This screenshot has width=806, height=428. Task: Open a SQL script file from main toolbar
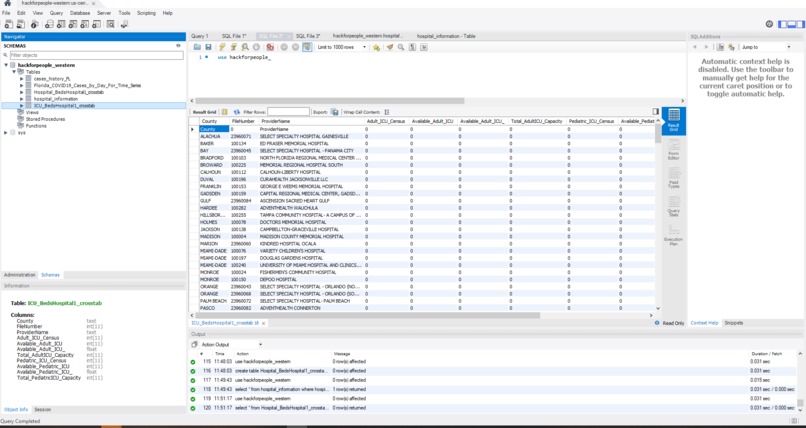click(21, 24)
